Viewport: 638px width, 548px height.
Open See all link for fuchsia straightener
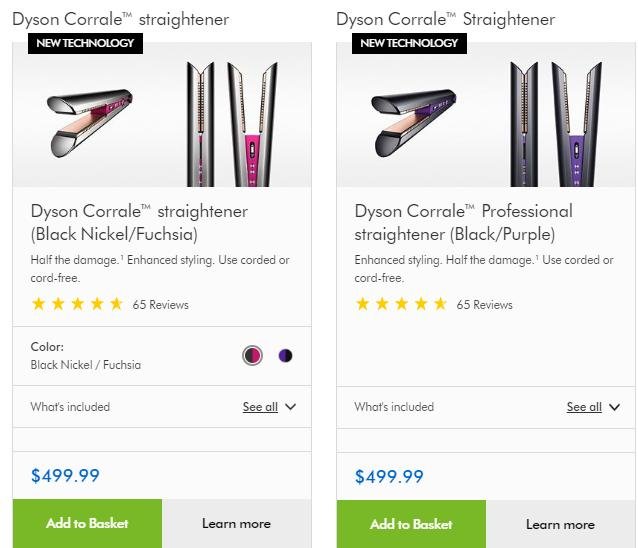(x=260, y=407)
